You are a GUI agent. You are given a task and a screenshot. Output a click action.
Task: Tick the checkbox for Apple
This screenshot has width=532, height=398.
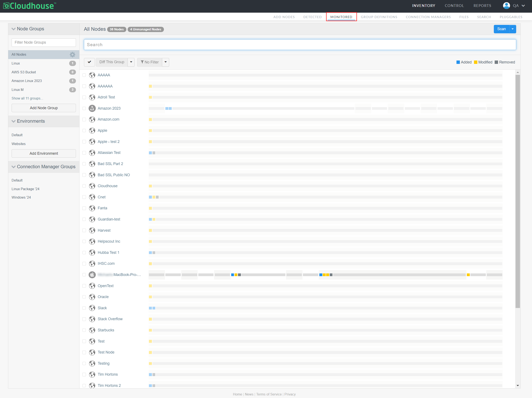pos(84,130)
